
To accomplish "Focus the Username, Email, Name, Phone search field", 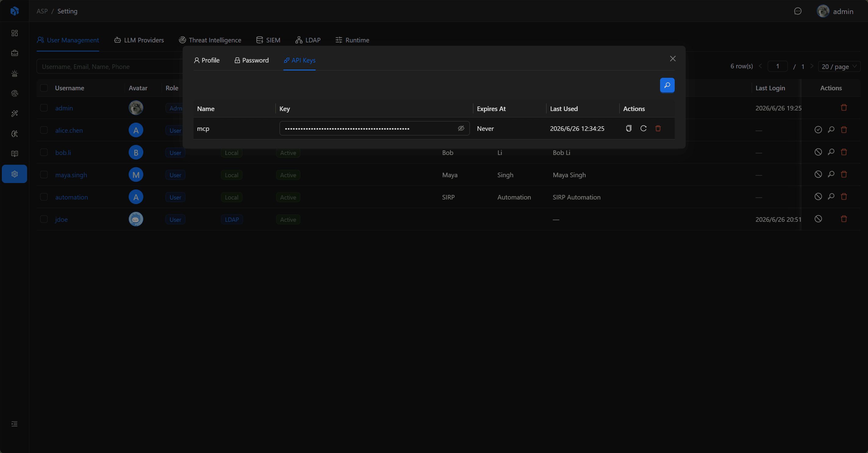I will point(110,67).
